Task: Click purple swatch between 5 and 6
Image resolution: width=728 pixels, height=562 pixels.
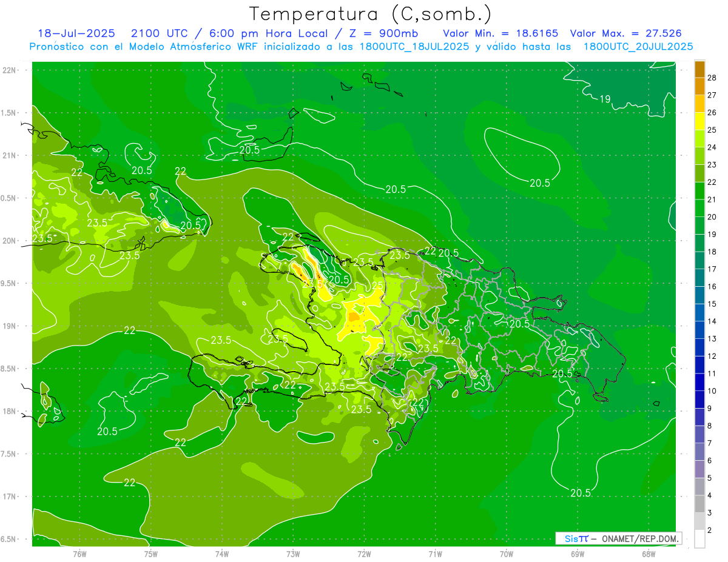Action: tap(699, 469)
